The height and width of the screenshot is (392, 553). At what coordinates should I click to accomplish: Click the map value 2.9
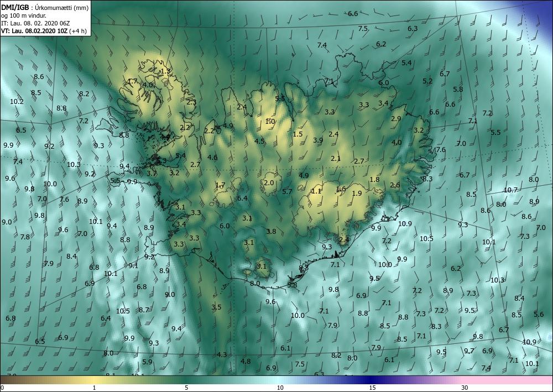click(396, 118)
